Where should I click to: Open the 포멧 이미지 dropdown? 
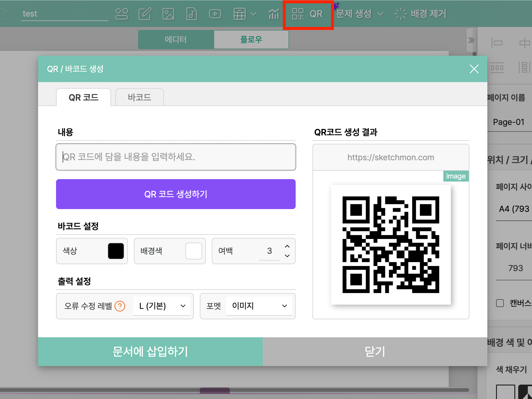click(259, 306)
